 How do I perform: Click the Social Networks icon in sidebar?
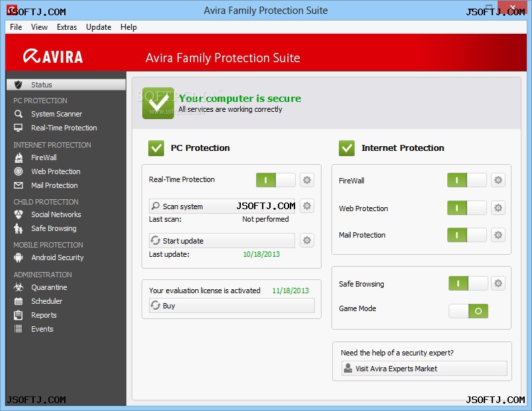(19, 214)
